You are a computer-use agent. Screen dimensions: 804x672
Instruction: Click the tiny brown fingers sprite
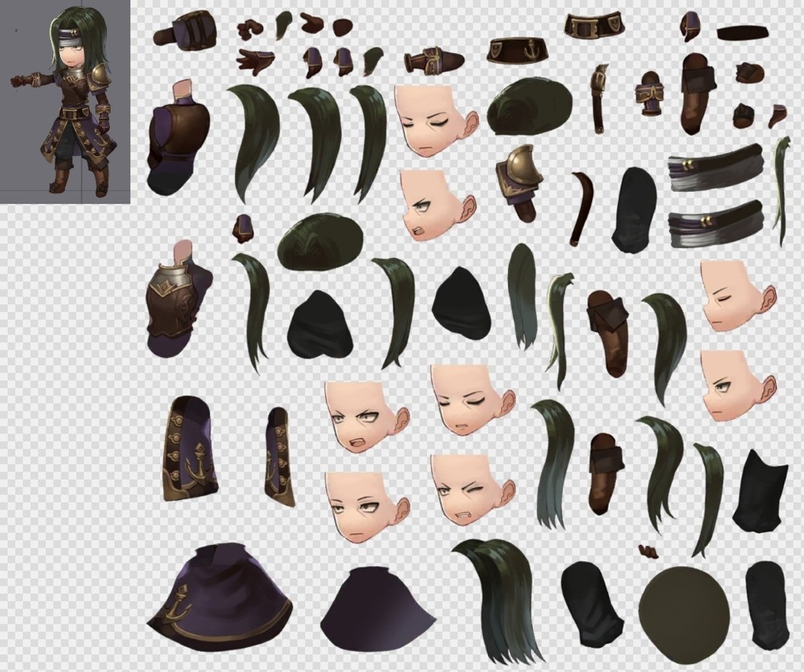tap(648, 551)
